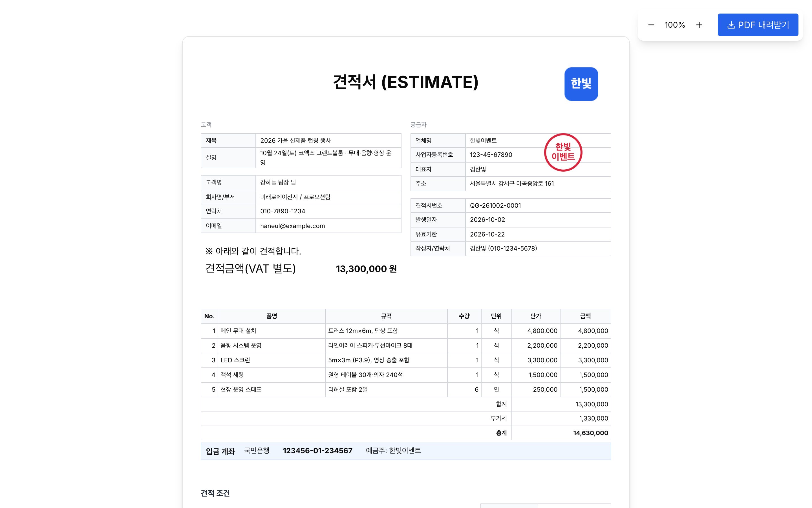The height and width of the screenshot is (508, 812).
Task: Click item row 메인 무대 설치
Action: tap(406, 331)
